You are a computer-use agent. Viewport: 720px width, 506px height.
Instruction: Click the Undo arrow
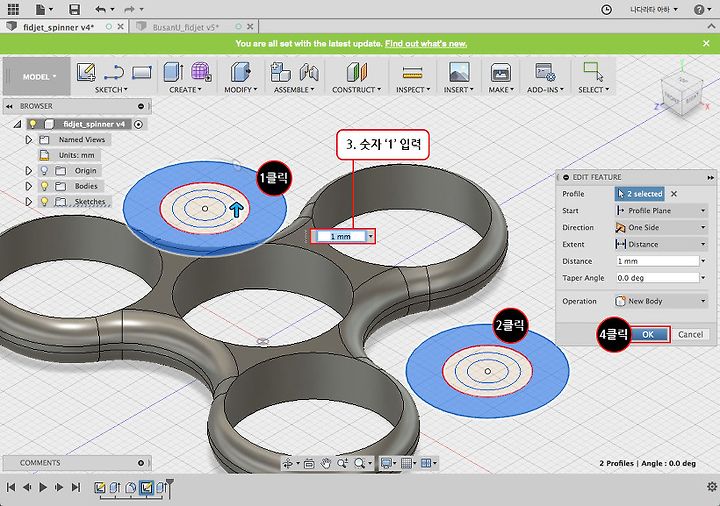pos(101,9)
